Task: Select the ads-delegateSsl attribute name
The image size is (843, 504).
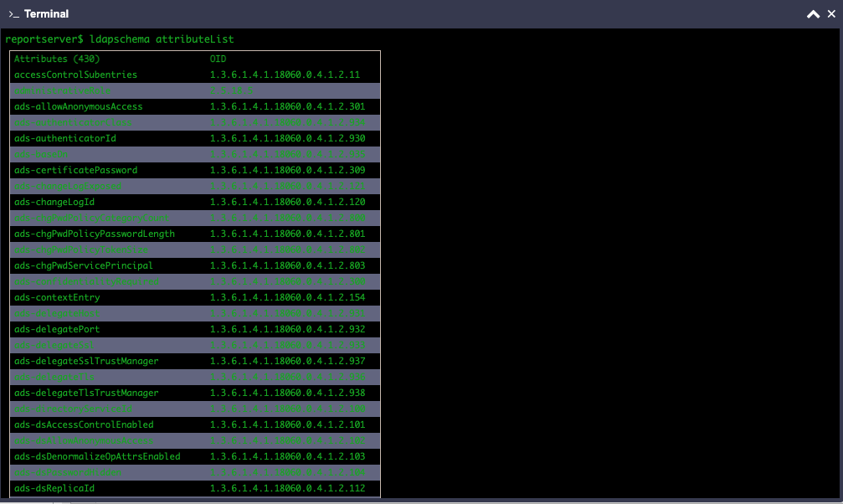Action: [x=54, y=345]
